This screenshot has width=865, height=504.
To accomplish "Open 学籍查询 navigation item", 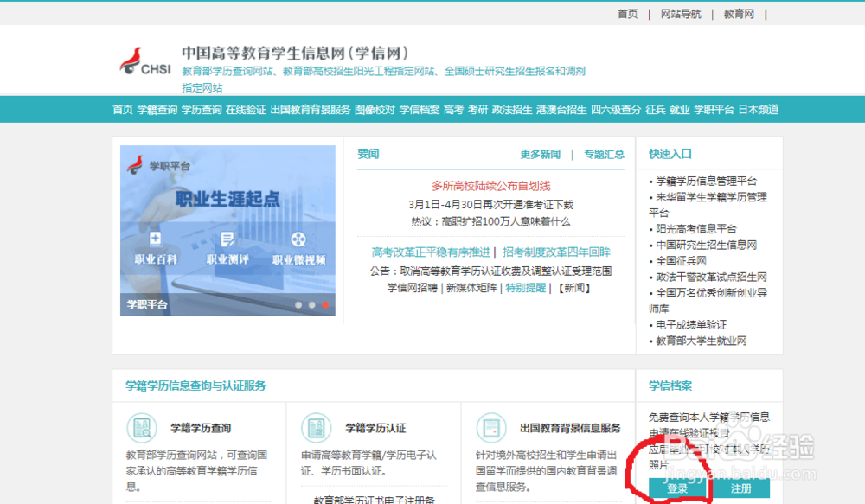I will tap(157, 110).
